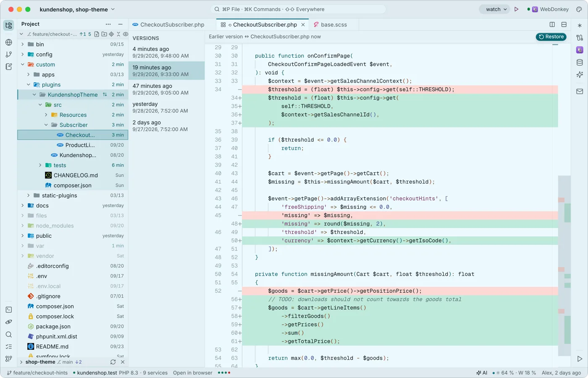Toggle stacked split view layout
The image size is (588, 378).
point(564,24)
